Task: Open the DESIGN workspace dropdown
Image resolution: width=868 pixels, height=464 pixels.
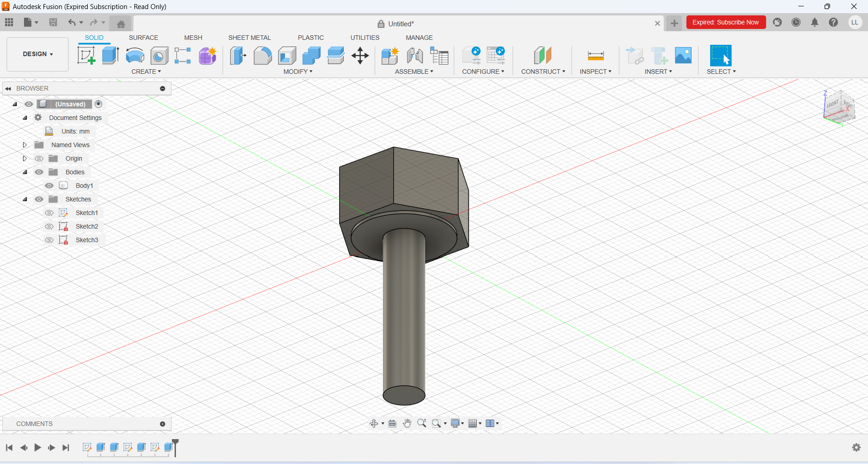Action: point(38,54)
